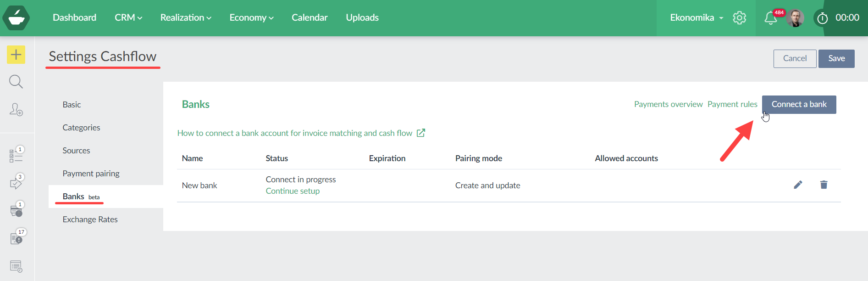
Task: Select the Payment pairing settings tab
Action: [91, 174]
